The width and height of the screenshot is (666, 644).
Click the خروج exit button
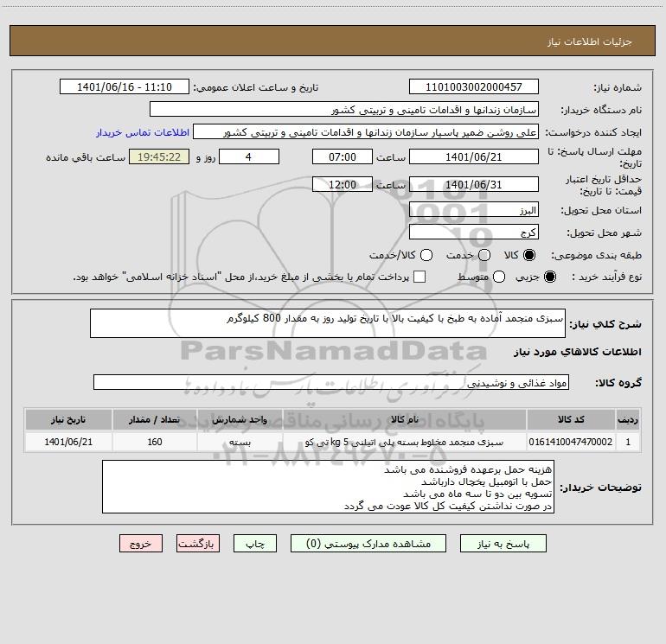(141, 544)
